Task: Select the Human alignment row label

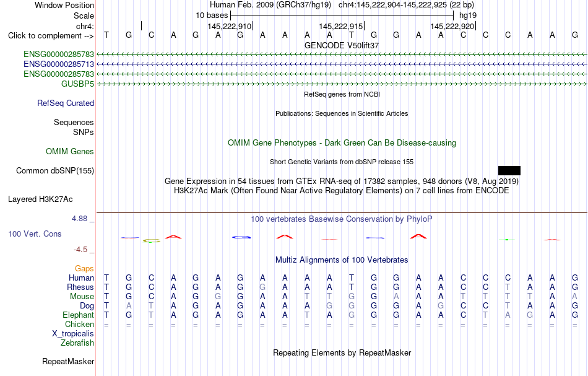Action: (81, 278)
